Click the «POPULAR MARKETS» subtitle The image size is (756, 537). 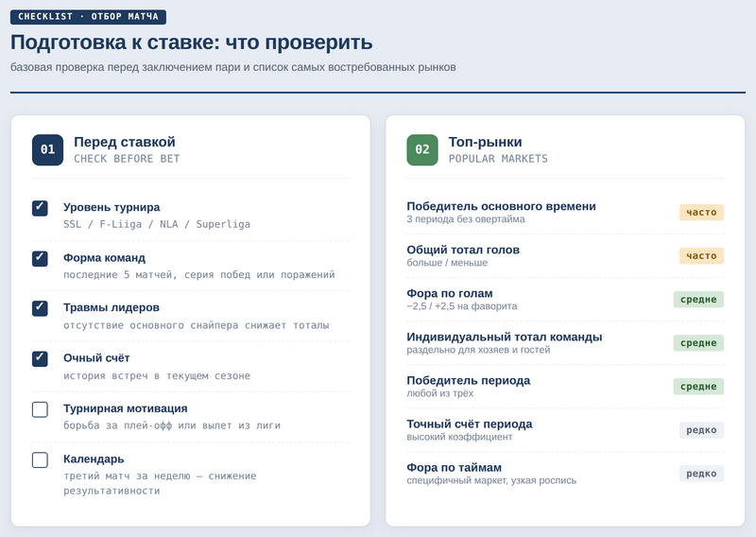pos(498,159)
